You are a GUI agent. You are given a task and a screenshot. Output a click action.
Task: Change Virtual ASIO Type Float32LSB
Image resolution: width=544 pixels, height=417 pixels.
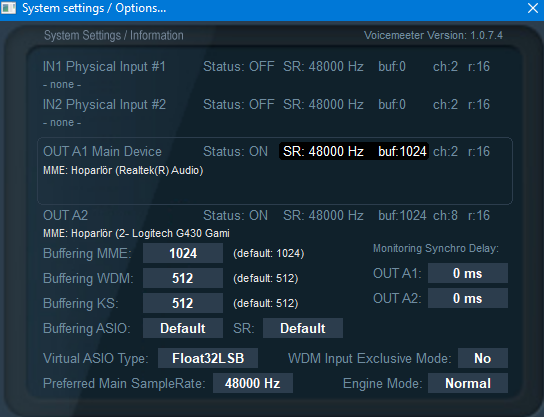tap(208, 358)
